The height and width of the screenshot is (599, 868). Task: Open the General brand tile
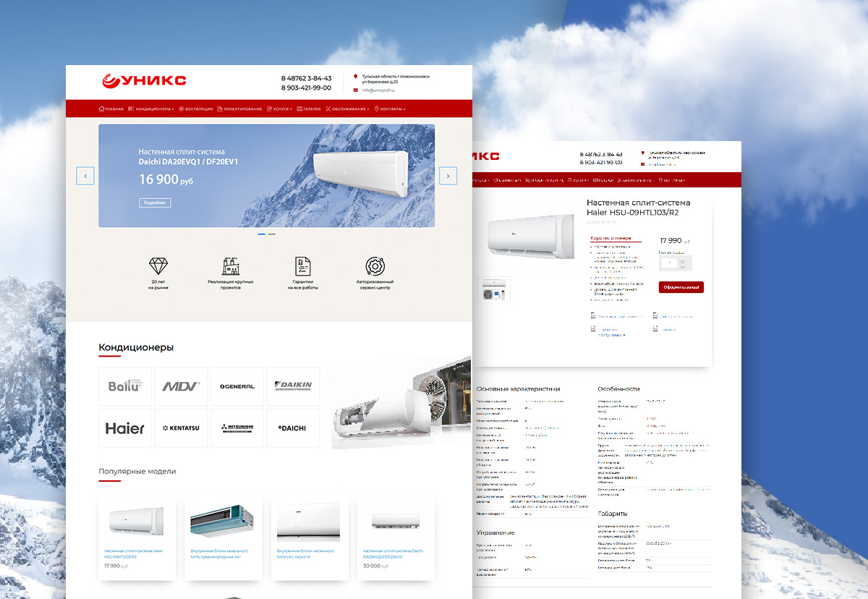237,386
